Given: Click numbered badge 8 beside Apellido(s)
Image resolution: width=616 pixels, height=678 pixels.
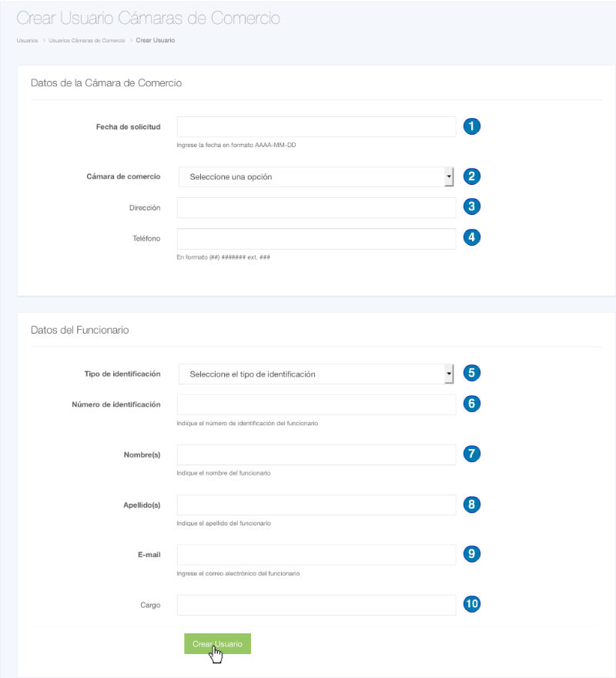Looking at the screenshot, I should pyautogui.click(x=472, y=505).
